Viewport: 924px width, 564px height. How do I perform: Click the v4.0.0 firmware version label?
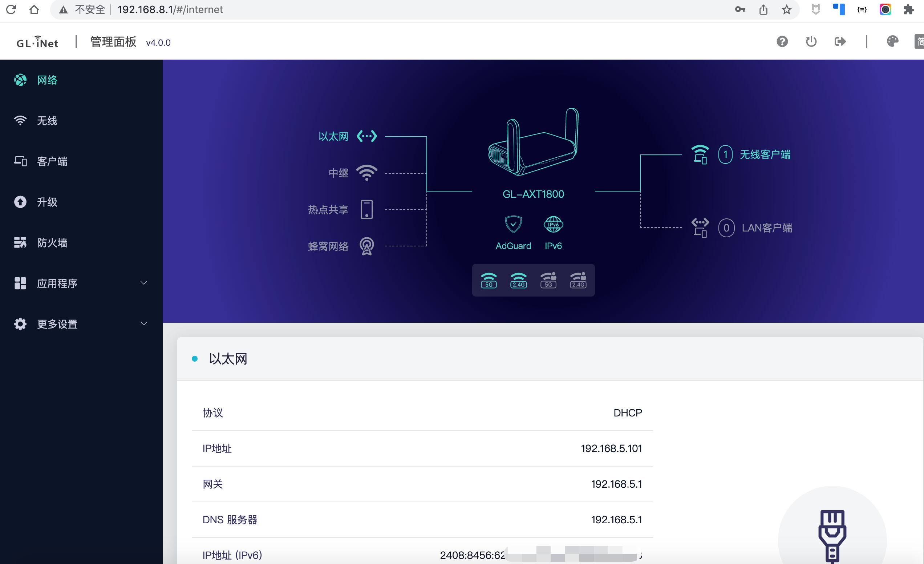click(158, 43)
